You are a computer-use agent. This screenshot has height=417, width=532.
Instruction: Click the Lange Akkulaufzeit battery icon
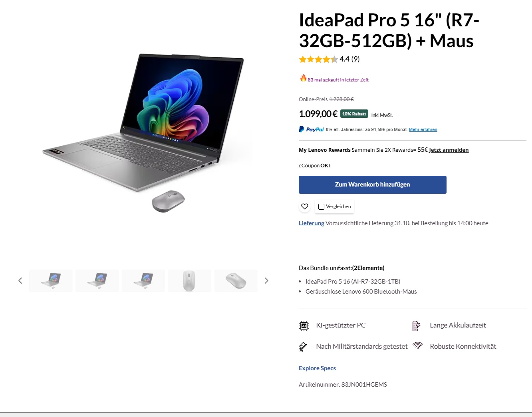(x=417, y=326)
